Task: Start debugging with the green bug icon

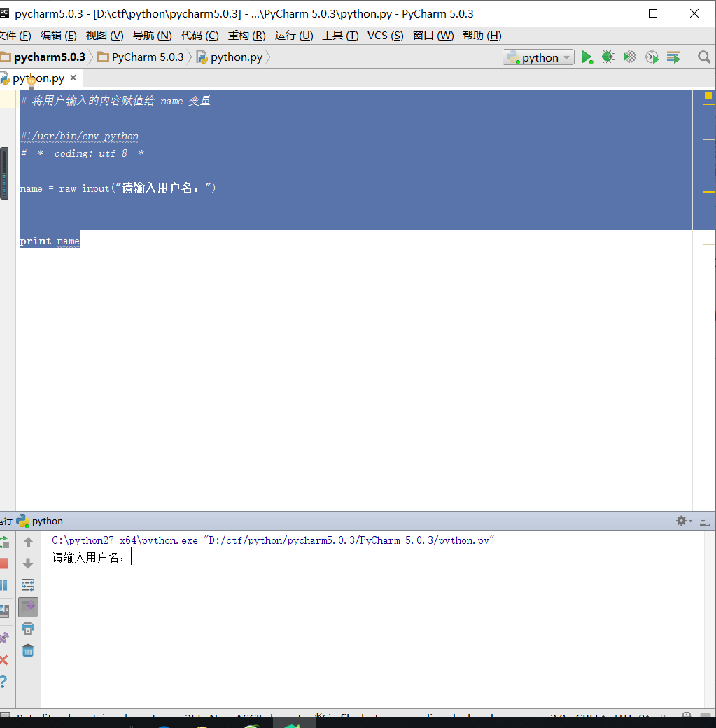Action: 608,57
